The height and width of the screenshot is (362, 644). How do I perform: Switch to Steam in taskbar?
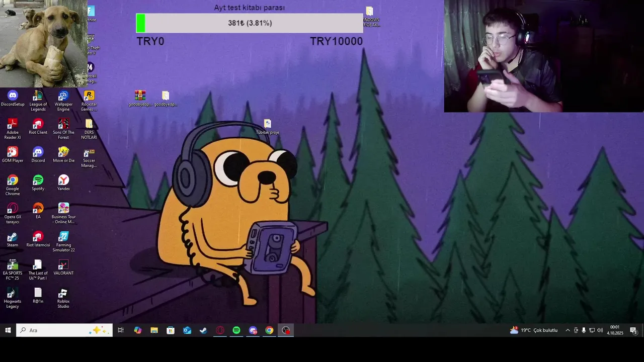click(x=203, y=330)
